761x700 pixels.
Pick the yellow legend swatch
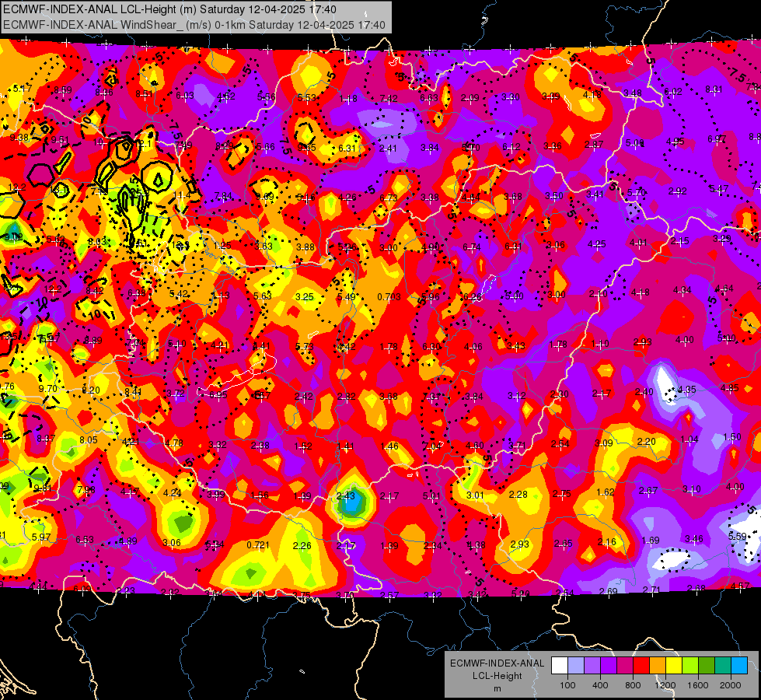pyautogui.click(x=674, y=666)
